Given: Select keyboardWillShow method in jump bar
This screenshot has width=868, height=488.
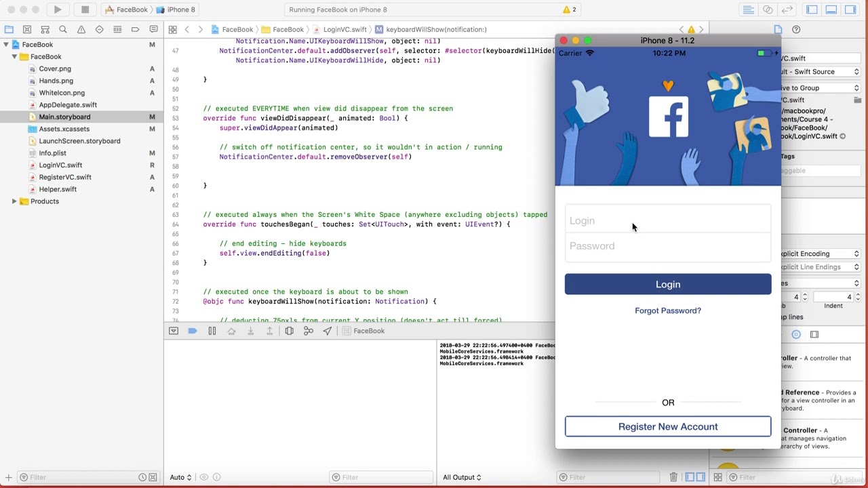Looking at the screenshot, I should 431,29.
